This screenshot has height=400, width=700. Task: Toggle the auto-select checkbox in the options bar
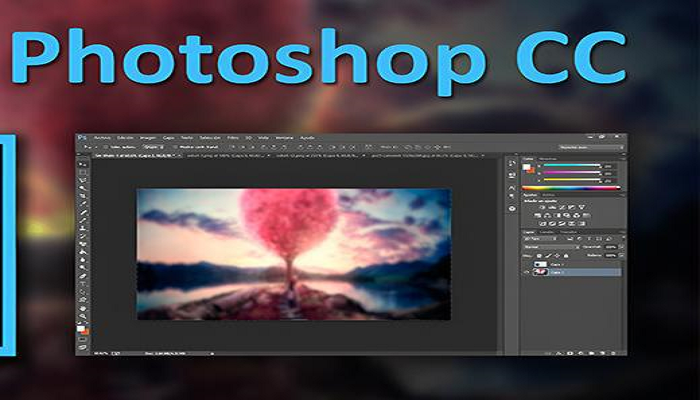pyautogui.click(x=106, y=146)
